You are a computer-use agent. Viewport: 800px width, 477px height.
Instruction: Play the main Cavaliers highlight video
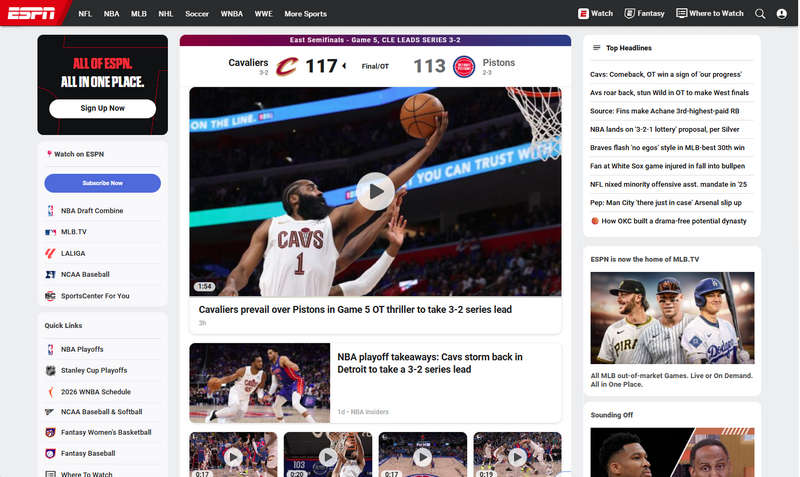pyautogui.click(x=376, y=192)
